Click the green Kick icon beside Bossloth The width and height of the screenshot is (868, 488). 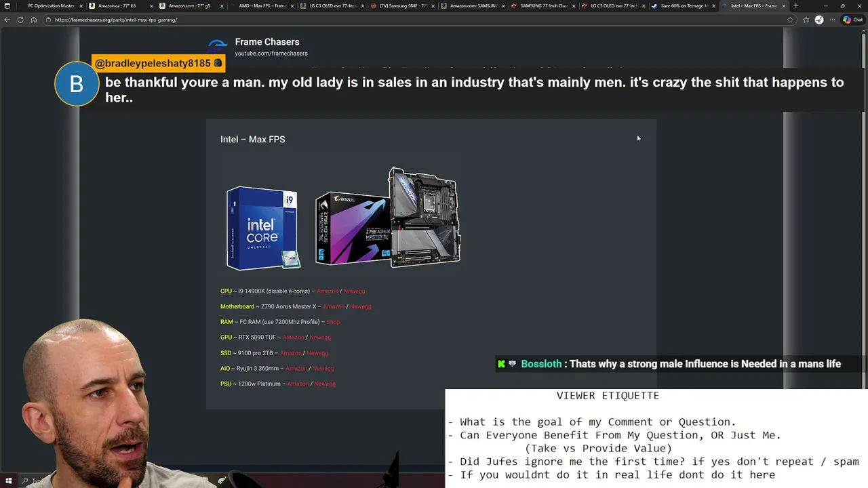coord(501,364)
